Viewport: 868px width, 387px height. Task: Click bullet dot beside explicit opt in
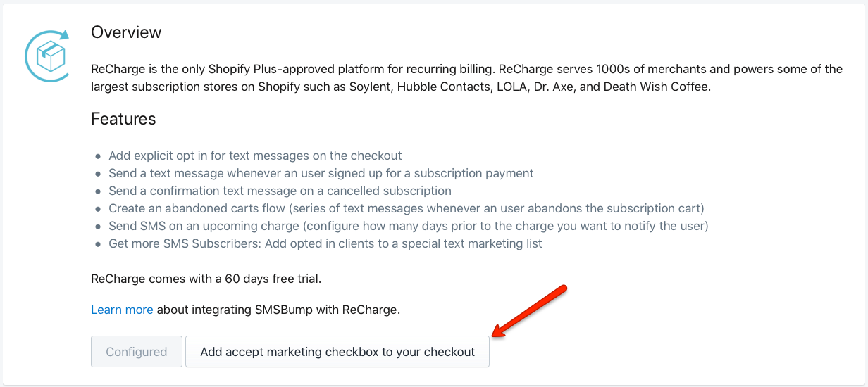98,156
